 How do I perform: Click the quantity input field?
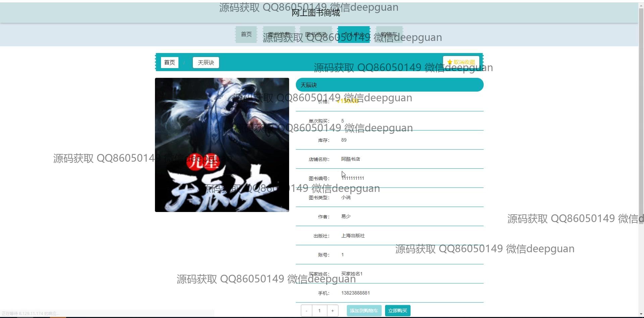[319, 311]
